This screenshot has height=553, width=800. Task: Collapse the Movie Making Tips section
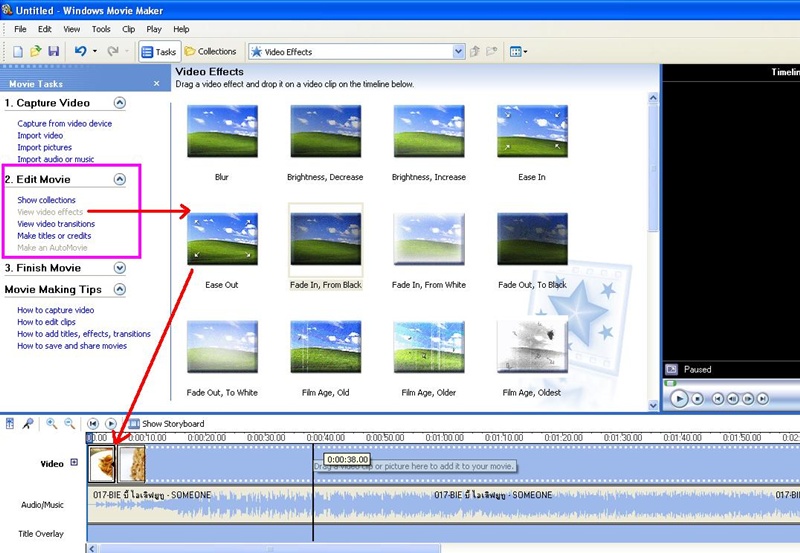point(119,289)
